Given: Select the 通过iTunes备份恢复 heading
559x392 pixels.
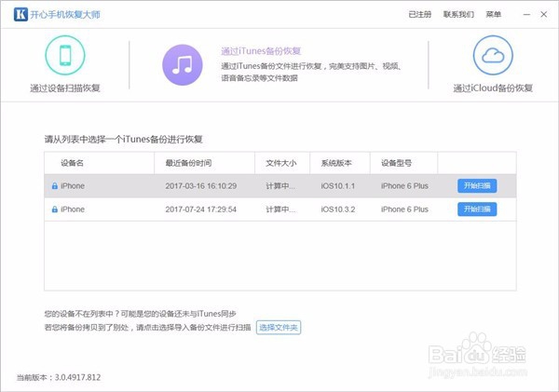Looking at the screenshot, I should point(261,51).
